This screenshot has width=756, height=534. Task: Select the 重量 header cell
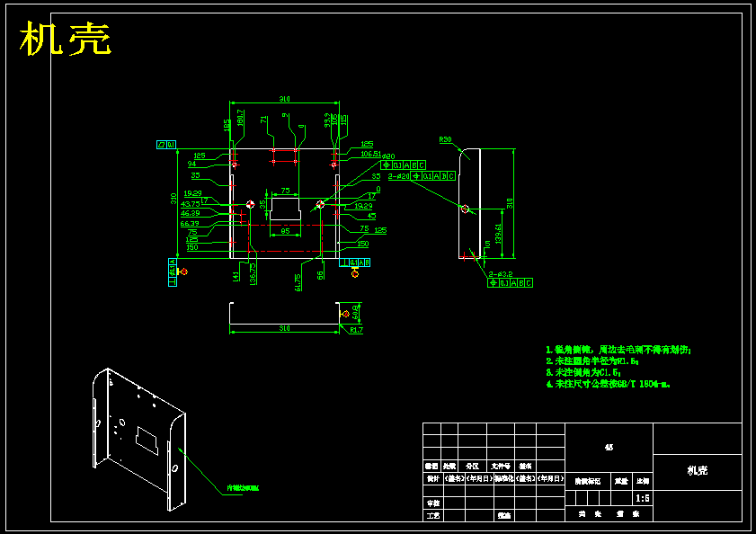point(621,482)
